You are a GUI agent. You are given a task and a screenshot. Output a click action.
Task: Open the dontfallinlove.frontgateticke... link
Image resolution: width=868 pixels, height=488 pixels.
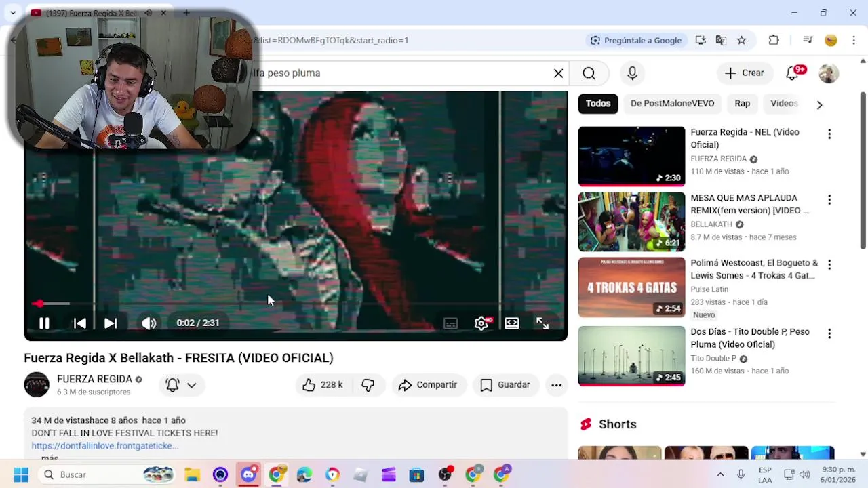click(105, 446)
